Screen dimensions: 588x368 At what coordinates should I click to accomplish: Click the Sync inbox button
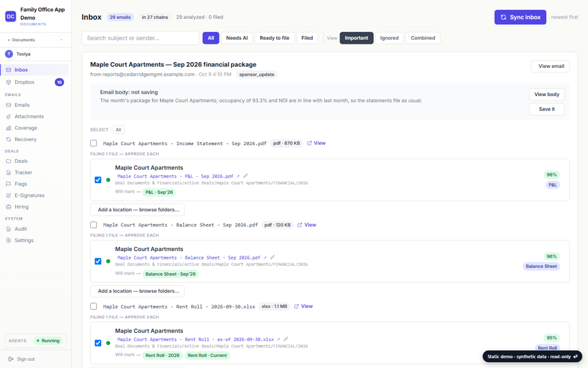(x=520, y=17)
